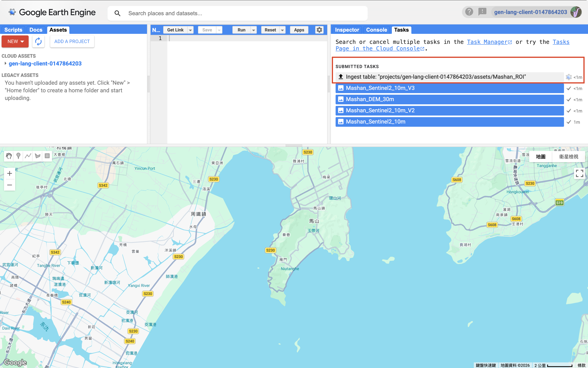Open the help question mark icon
The image size is (588, 368).
[x=469, y=12]
